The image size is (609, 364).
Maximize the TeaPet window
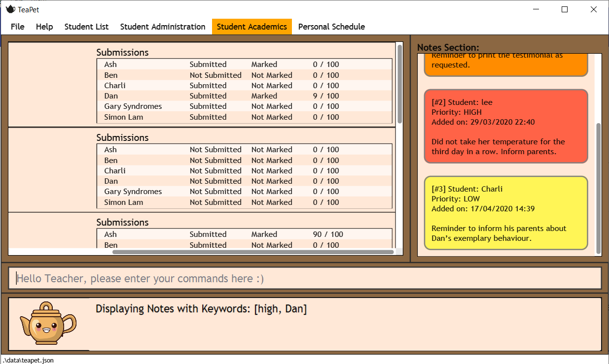(565, 9)
